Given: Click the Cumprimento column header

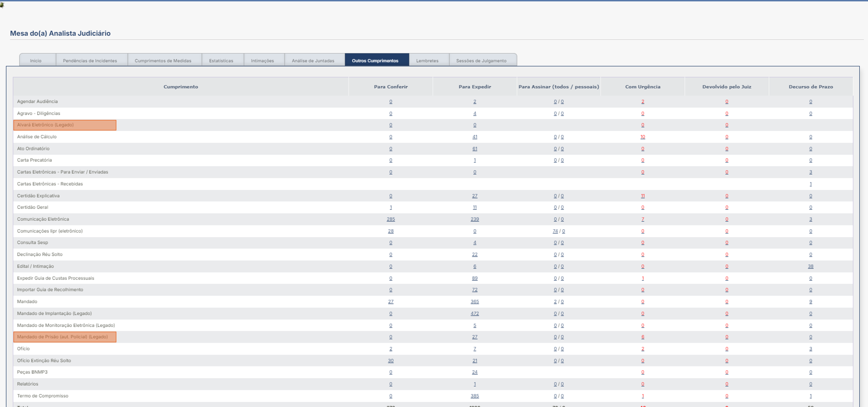Looking at the screenshot, I should click(181, 87).
